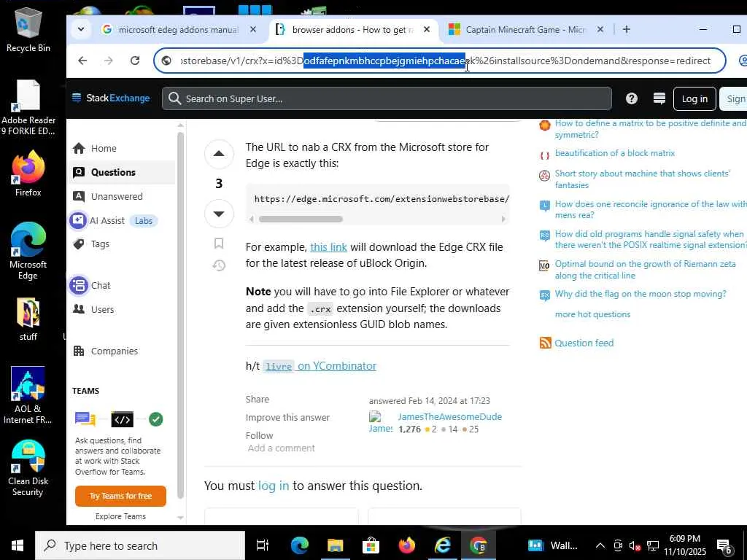Open livre on YCombinator link

pyautogui.click(x=320, y=366)
